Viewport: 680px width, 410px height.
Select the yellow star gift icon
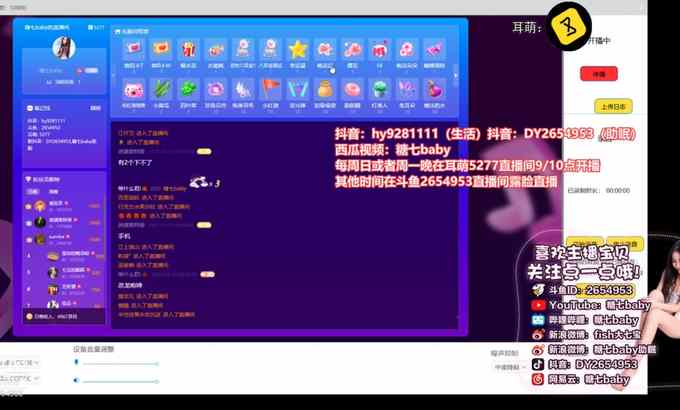point(297,49)
